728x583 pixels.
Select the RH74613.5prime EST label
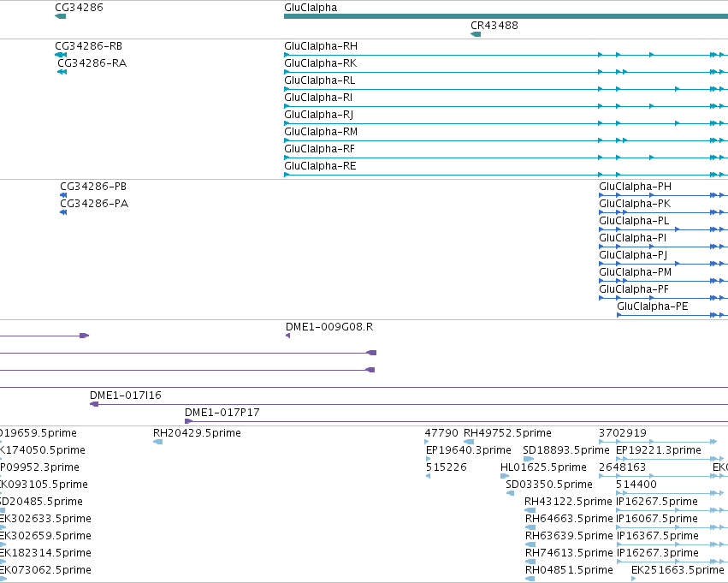pos(569,553)
